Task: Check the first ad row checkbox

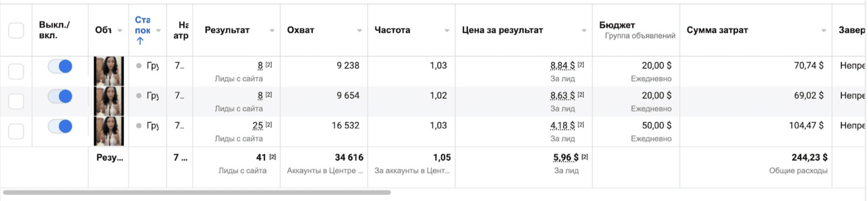Action: [16, 71]
